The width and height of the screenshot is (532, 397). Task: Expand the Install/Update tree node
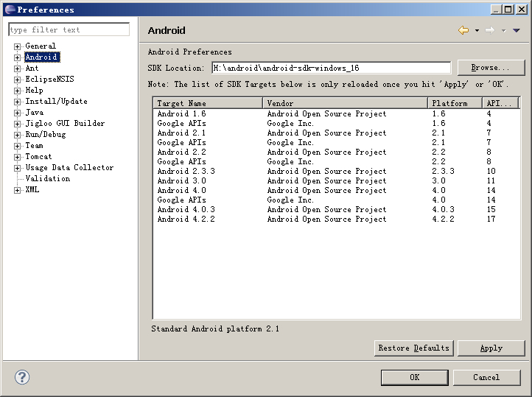(x=17, y=102)
